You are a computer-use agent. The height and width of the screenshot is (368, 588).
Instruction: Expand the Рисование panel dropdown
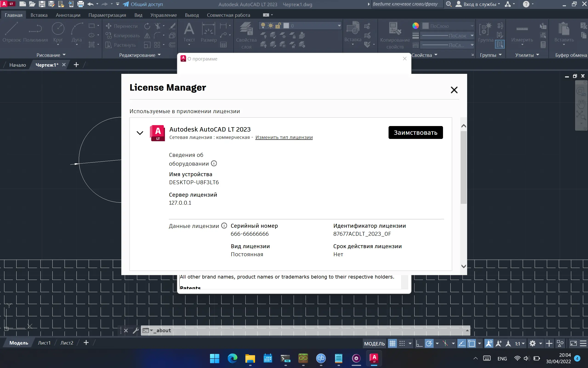[x=64, y=55]
